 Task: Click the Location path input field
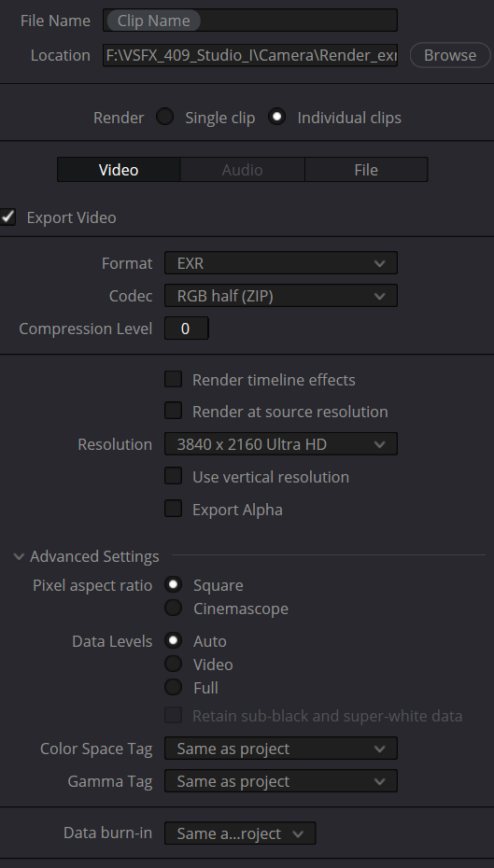(249, 55)
